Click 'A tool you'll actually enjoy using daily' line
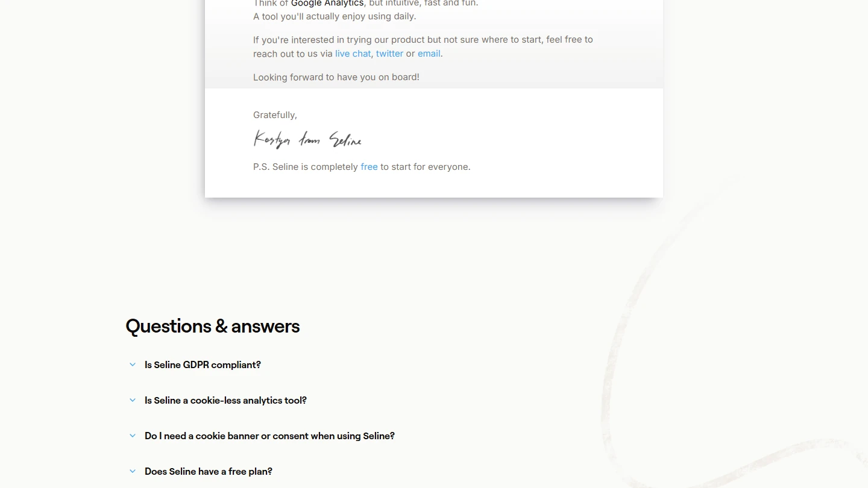The height and width of the screenshot is (488, 868). 335,16
